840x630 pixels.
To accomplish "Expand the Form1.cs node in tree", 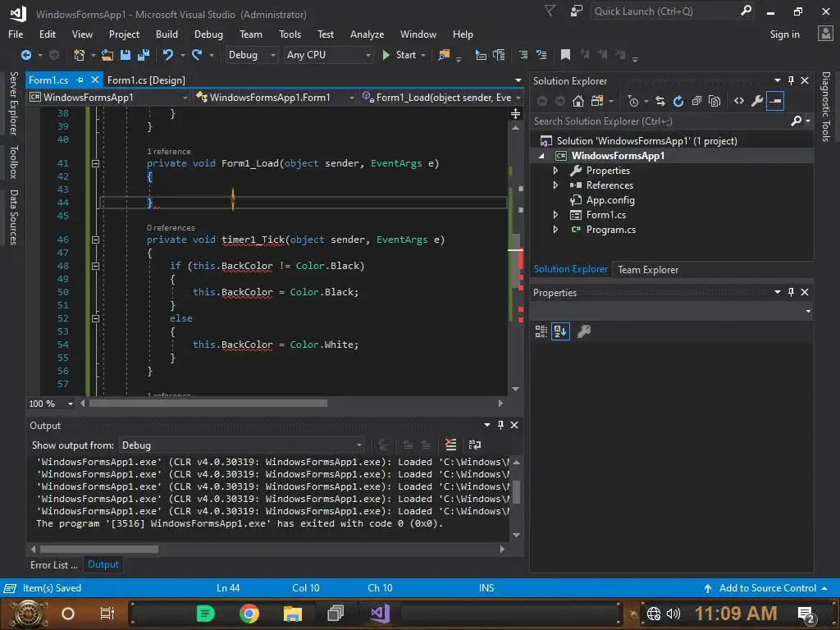I will pos(555,215).
